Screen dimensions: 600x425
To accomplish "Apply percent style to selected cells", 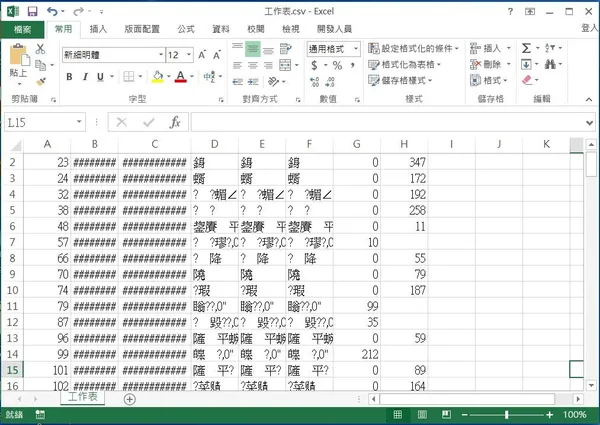I will coord(337,65).
